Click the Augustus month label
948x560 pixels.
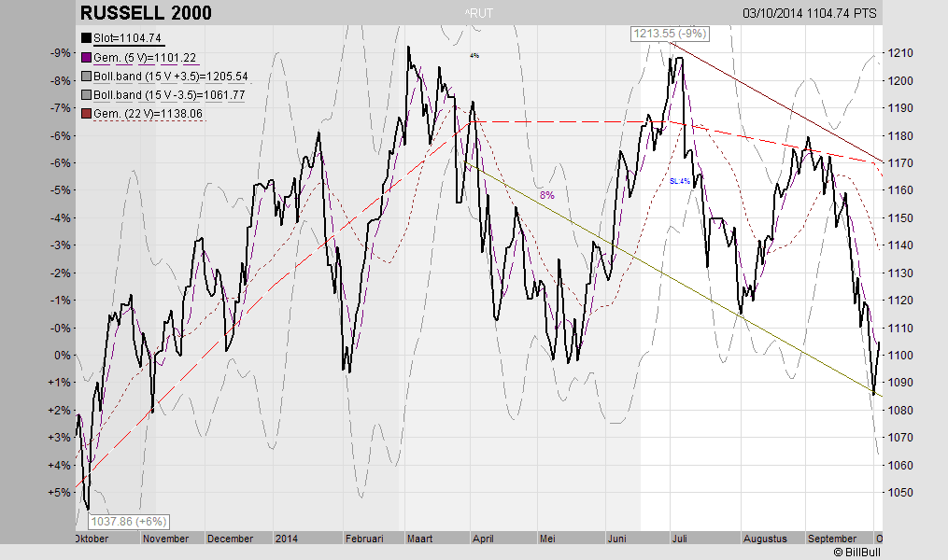pyautogui.click(x=765, y=539)
